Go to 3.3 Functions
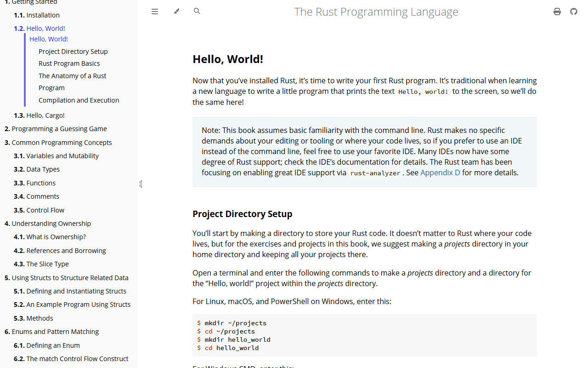The image size is (588, 368). point(34,183)
